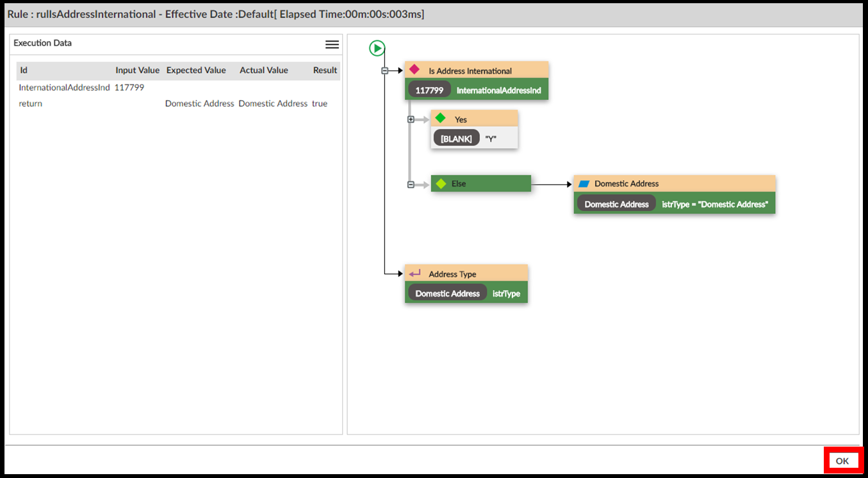Select the Domestic Address assignment node title

[x=626, y=184]
